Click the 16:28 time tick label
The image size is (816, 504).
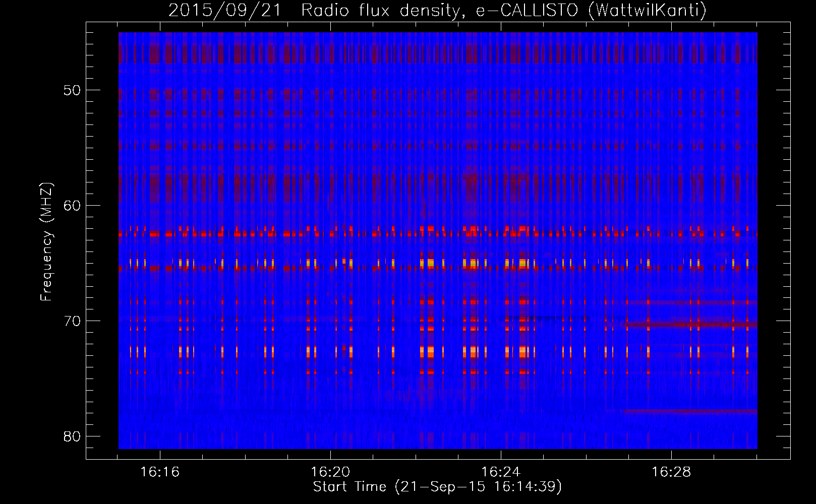[x=671, y=472]
